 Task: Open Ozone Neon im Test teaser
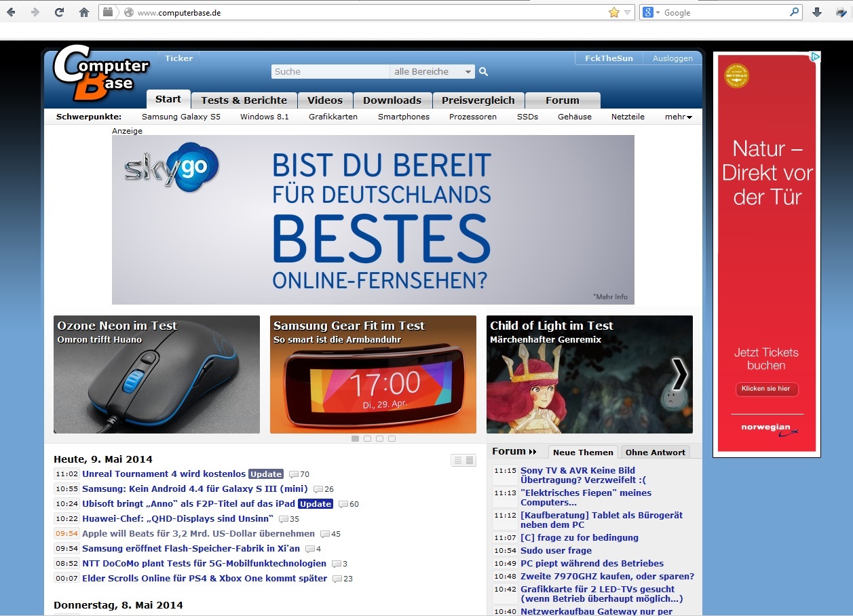pyautogui.click(x=157, y=374)
